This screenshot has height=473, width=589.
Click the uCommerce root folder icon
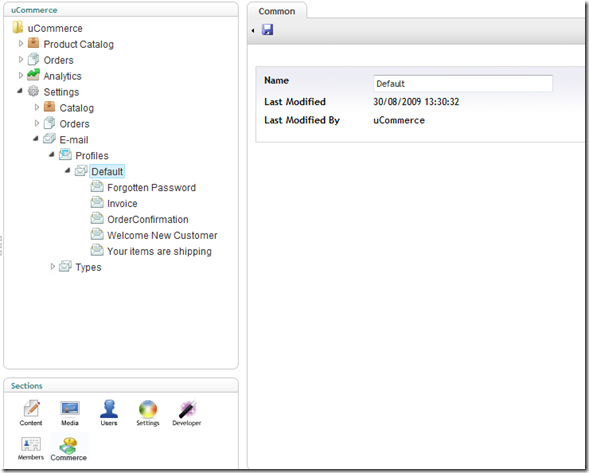(x=18, y=27)
